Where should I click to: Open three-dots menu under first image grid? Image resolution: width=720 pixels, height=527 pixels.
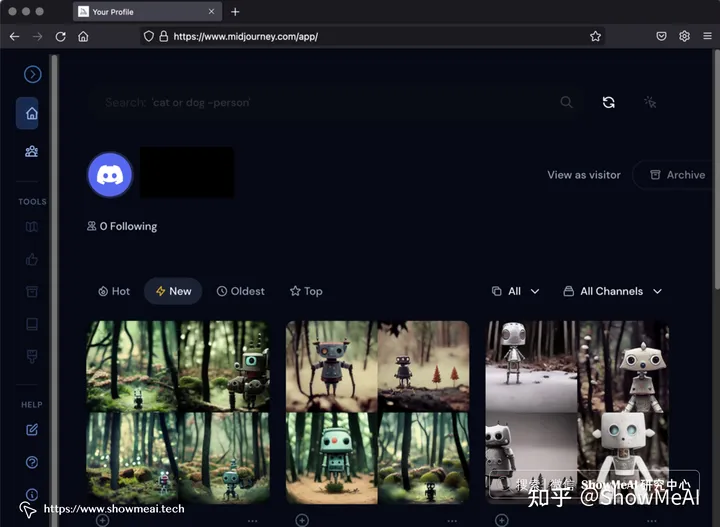(253, 521)
